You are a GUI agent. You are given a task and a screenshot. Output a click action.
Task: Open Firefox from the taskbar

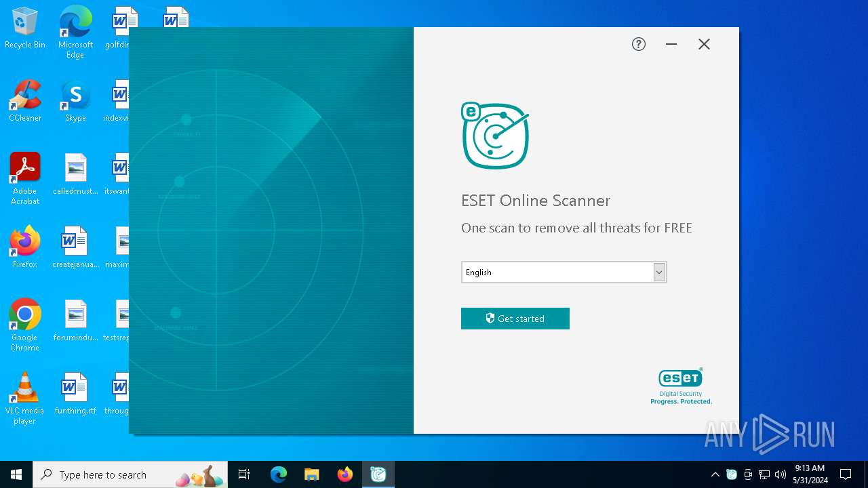click(x=345, y=474)
